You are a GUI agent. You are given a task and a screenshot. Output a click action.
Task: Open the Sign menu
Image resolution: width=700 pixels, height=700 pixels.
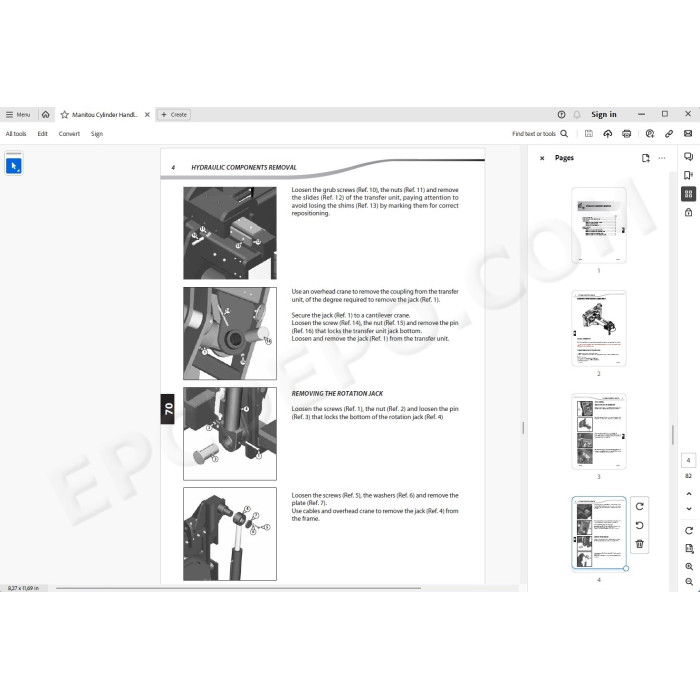(x=97, y=134)
